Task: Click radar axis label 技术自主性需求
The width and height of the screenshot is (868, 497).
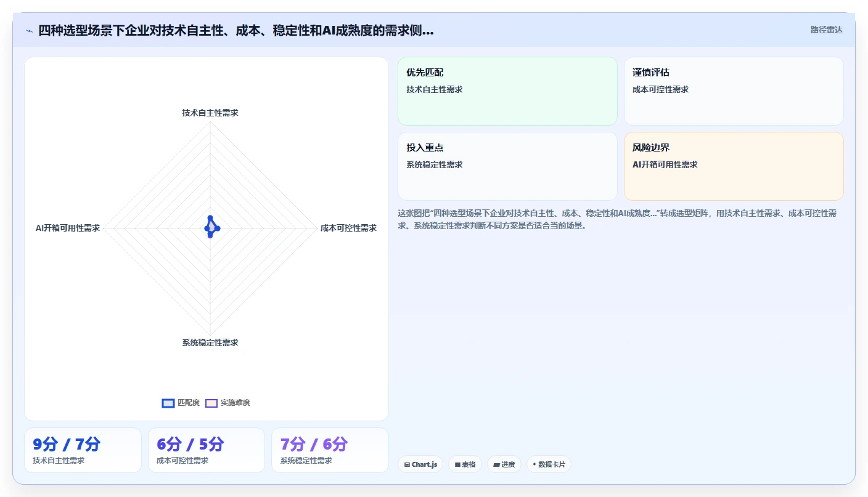Action: (210, 113)
